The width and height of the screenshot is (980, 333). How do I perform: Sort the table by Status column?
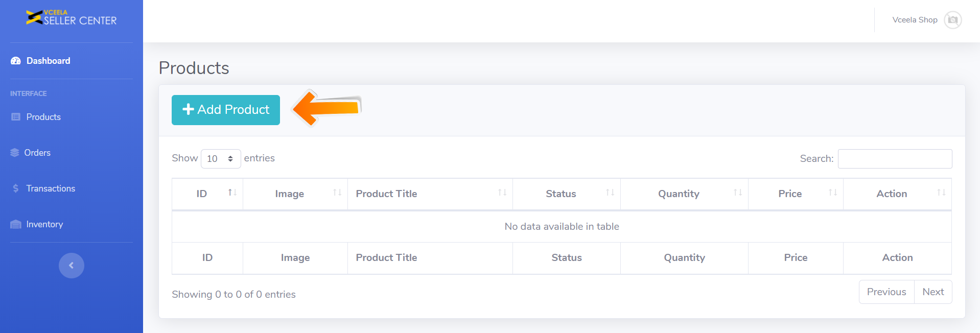pyautogui.click(x=566, y=194)
